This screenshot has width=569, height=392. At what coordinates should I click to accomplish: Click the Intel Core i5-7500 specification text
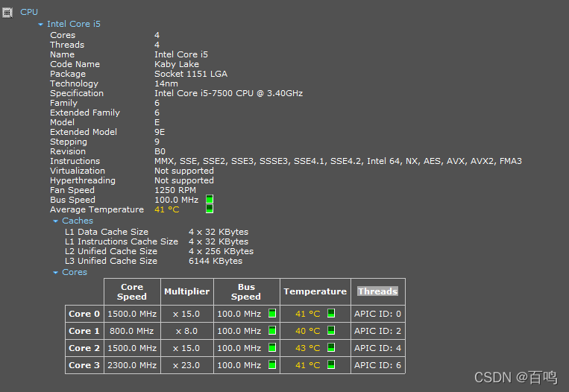click(229, 93)
